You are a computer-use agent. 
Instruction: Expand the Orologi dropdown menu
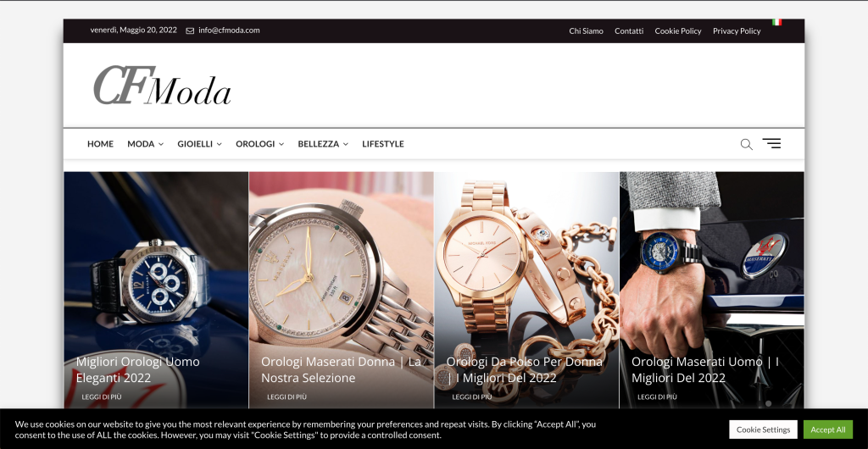259,144
